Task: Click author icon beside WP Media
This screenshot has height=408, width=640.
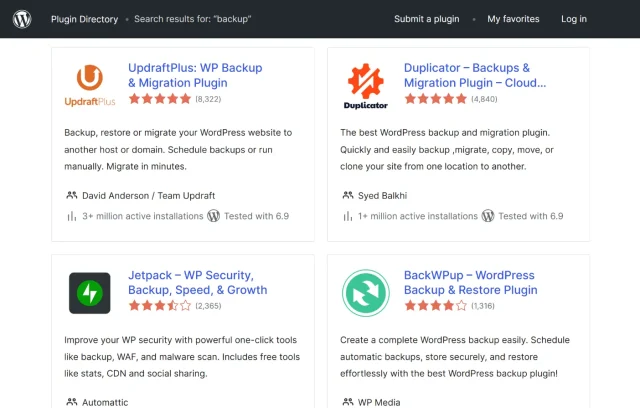Action: [x=348, y=402]
